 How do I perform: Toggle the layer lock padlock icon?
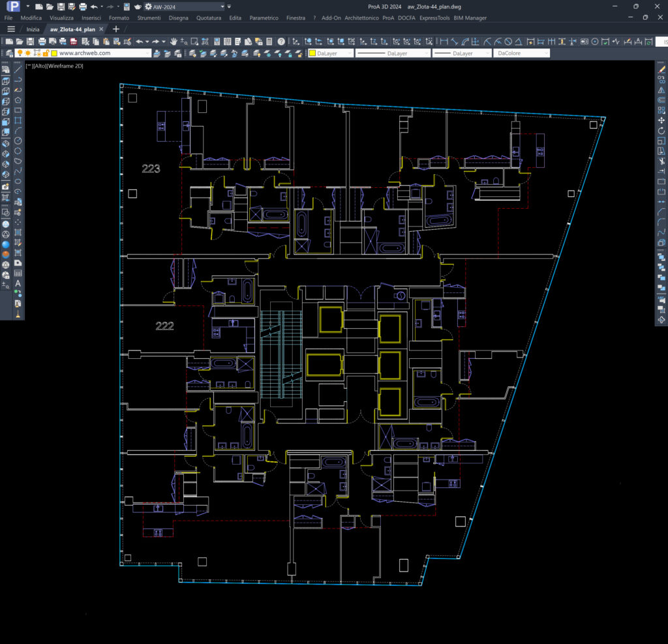point(45,53)
